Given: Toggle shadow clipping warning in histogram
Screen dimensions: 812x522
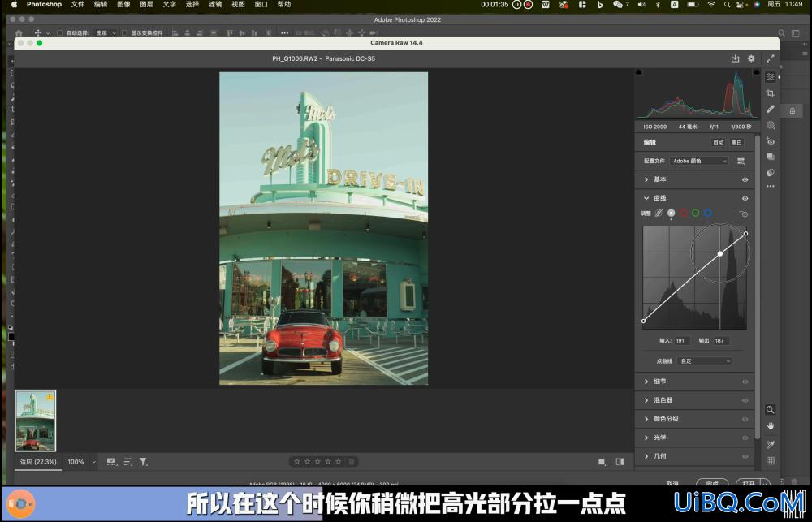Looking at the screenshot, I should tap(639, 72).
